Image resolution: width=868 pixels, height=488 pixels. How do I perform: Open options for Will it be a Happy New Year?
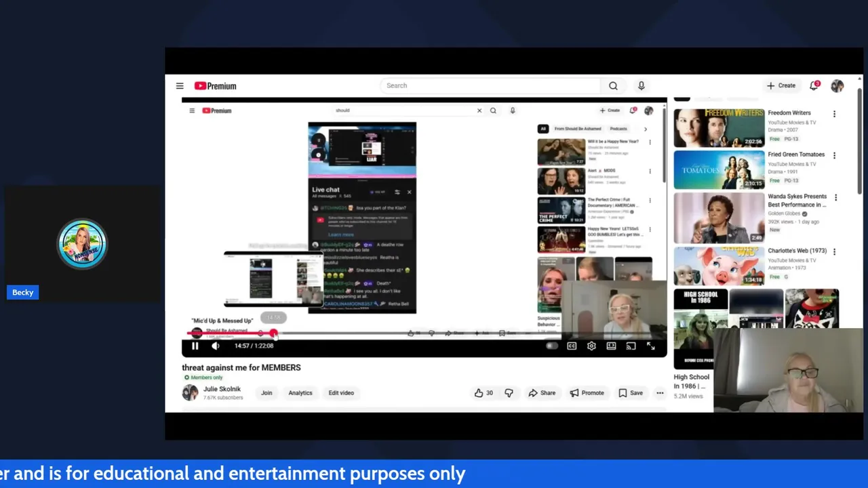click(x=650, y=142)
